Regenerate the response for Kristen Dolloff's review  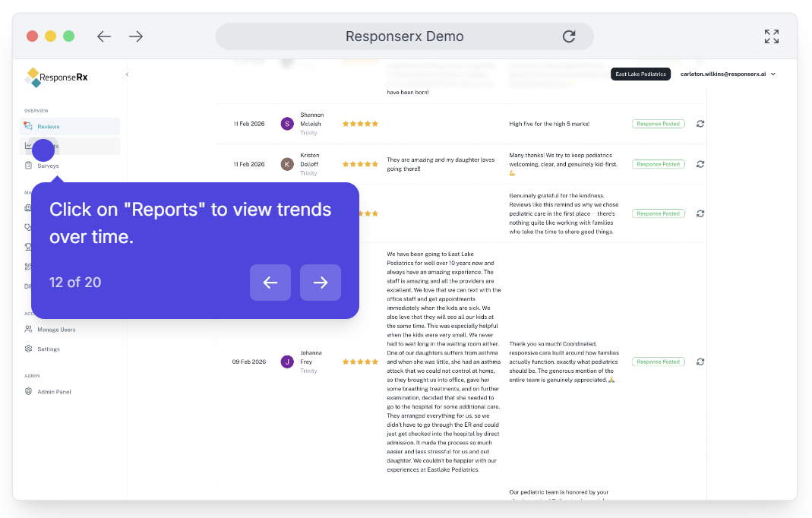[700, 164]
